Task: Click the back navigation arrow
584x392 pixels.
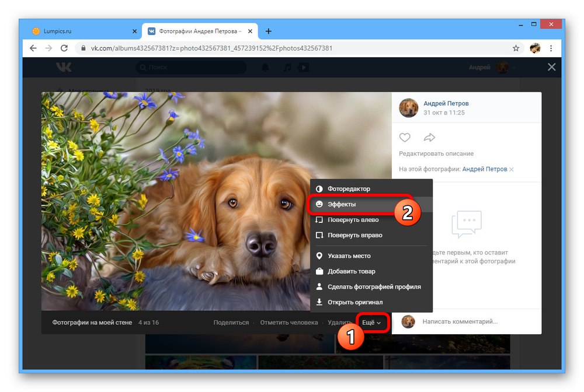Action: pos(33,48)
